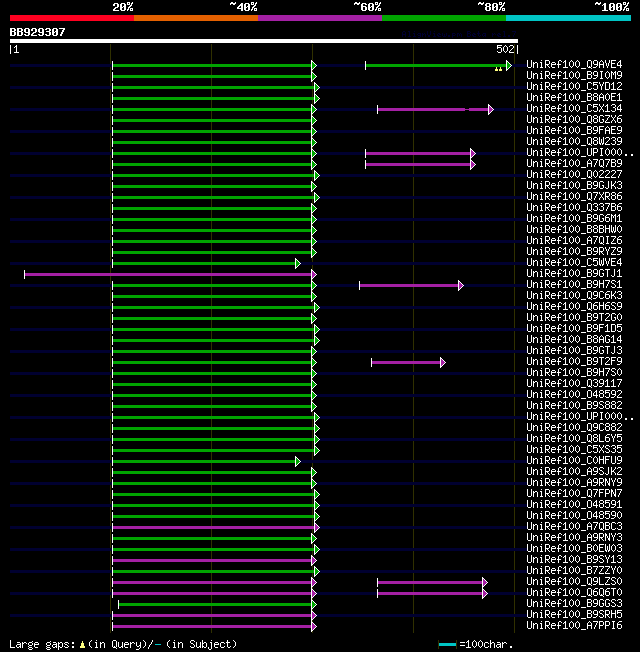Click the orange ~40% identity legend segment

pyautogui.click(x=196, y=18)
